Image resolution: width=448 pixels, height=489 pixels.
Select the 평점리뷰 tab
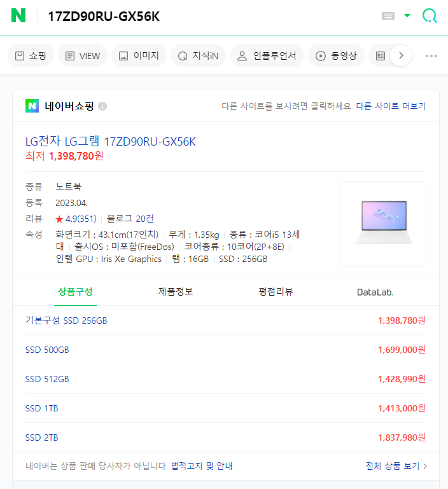[276, 292]
